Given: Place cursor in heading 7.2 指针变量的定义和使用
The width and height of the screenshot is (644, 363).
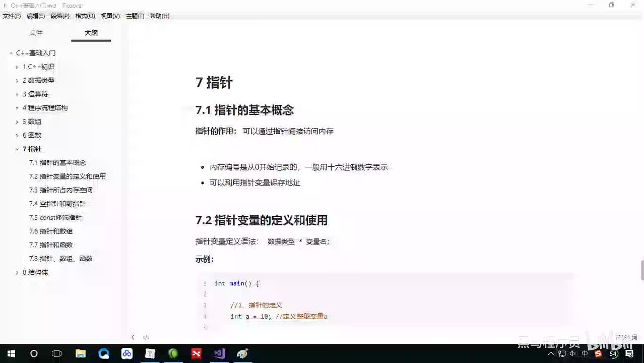Looking at the screenshot, I should (x=262, y=220).
